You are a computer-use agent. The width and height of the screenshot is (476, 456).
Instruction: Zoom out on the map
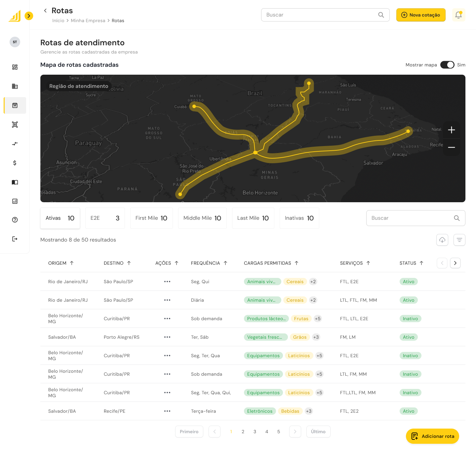coord(451,147)
